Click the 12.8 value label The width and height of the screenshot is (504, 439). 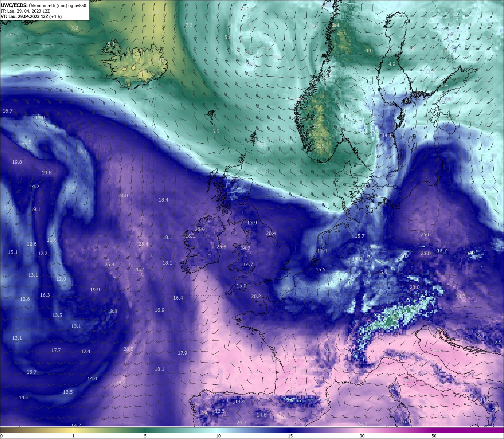[x=112, y=311]
